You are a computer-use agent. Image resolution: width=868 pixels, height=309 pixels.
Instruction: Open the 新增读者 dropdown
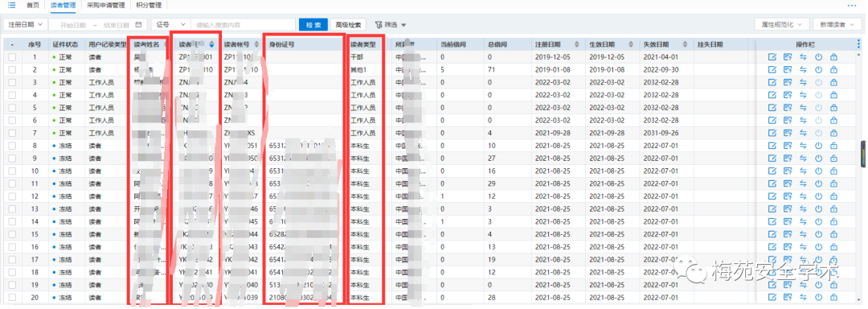point(837,25)
